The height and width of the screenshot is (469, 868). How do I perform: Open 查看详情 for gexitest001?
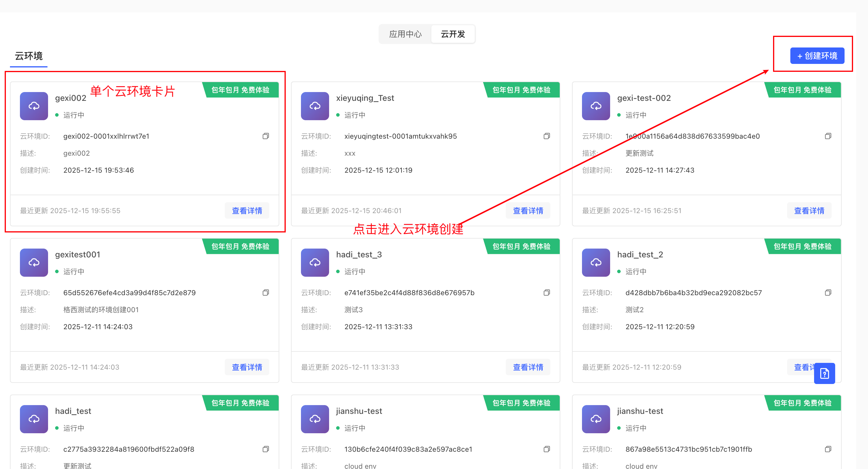247,367
